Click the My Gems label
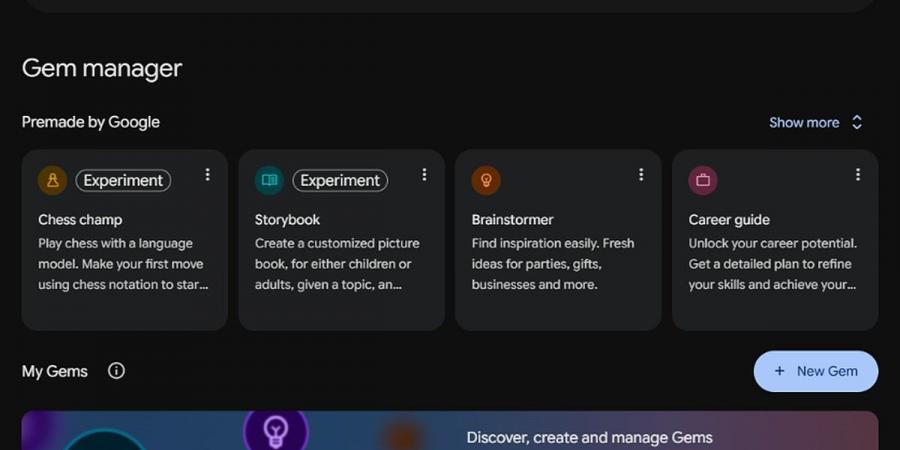The image size is (900, 450). pyautogui.click(x=55, y=371)
